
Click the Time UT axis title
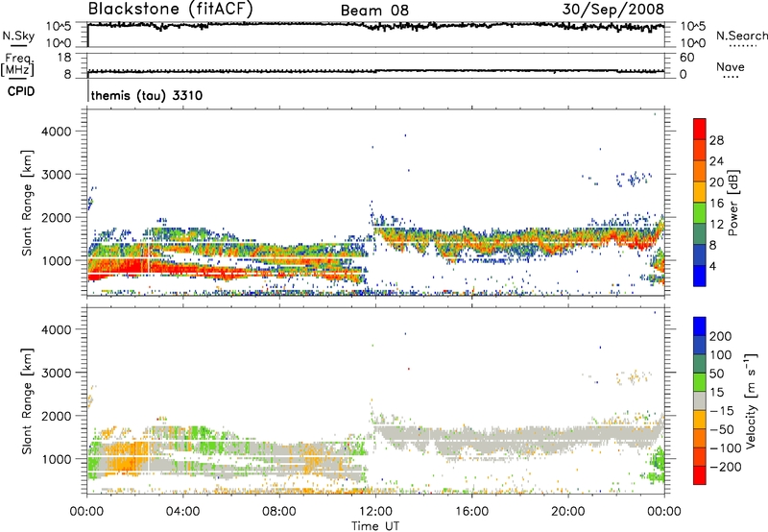375,526
